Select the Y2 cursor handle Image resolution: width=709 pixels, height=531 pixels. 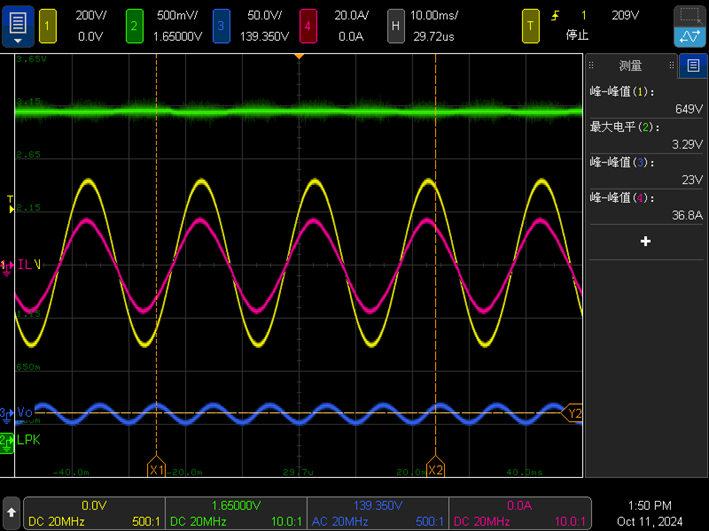pos(574,413)
